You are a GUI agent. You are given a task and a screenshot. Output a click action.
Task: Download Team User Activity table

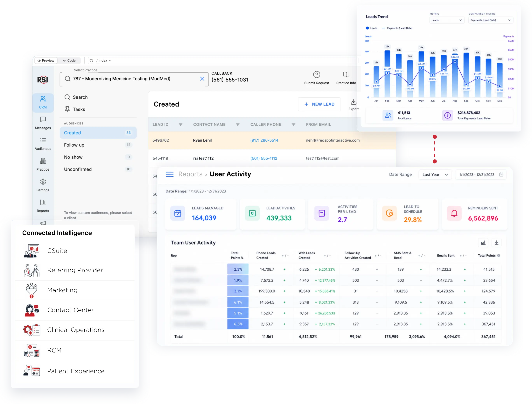click(x=496, y=243)
